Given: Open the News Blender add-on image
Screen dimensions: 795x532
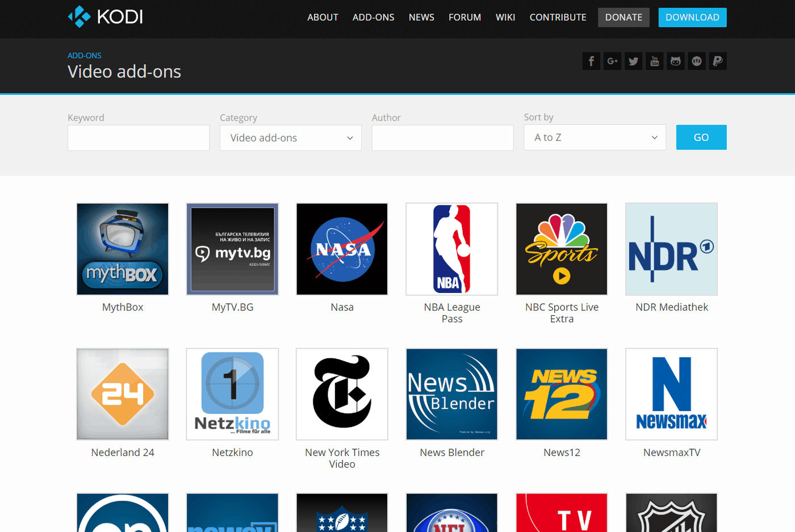Looking at the screenshot, I should [452, 394].
